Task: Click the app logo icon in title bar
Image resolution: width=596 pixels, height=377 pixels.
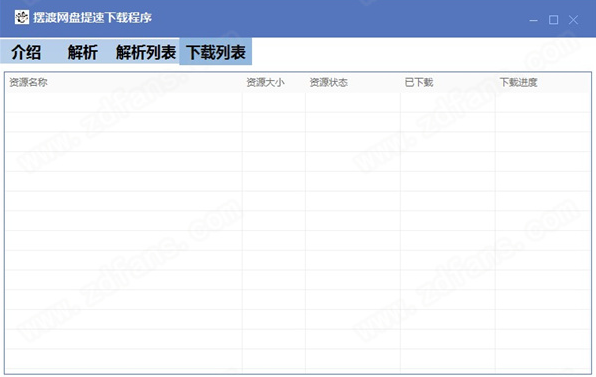Action: 22,17
